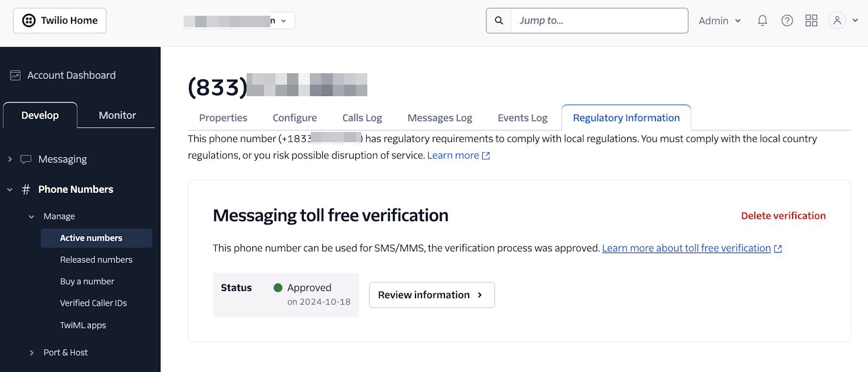Image resolution: width=868 pixels, height=372 pixels.
Task: Focus the Jump to search field
Action: pos(599,21)
